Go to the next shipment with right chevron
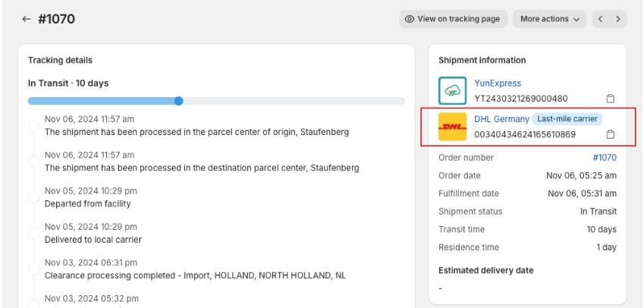644x308 pixels. pyautogui.click(x=617, y=19)
